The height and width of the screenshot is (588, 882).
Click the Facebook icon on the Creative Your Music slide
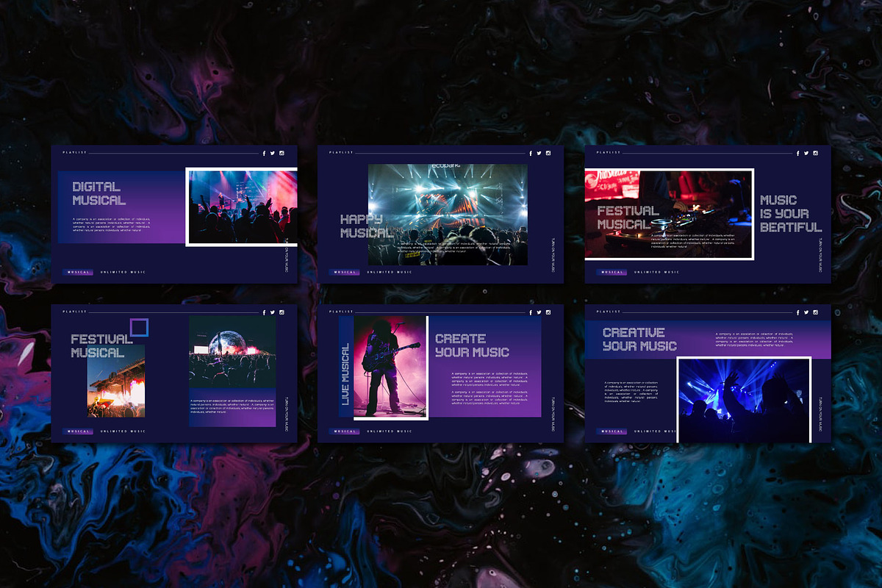pos(798,312)
